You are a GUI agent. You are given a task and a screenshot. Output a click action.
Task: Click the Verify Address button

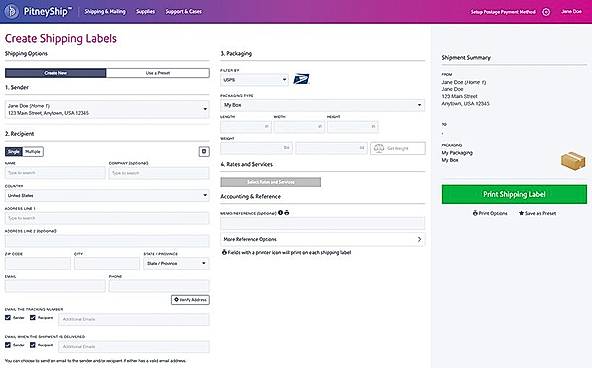(x=190, y=300)
